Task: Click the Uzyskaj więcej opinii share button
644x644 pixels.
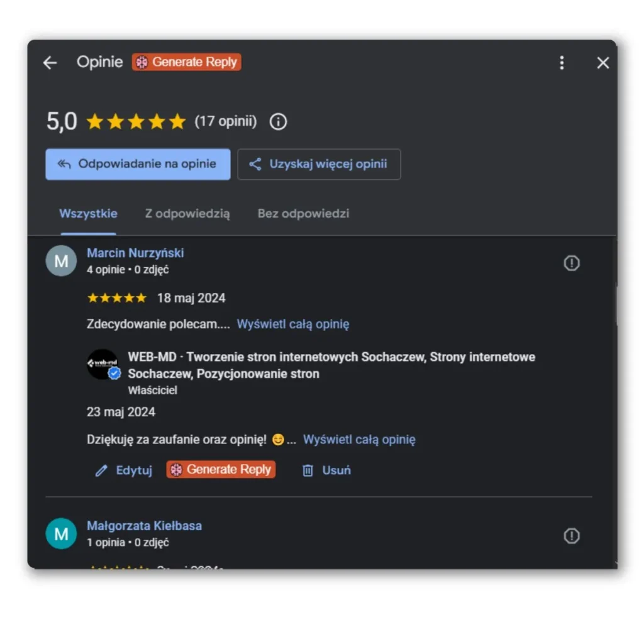Action: click(x=319, y=164)
